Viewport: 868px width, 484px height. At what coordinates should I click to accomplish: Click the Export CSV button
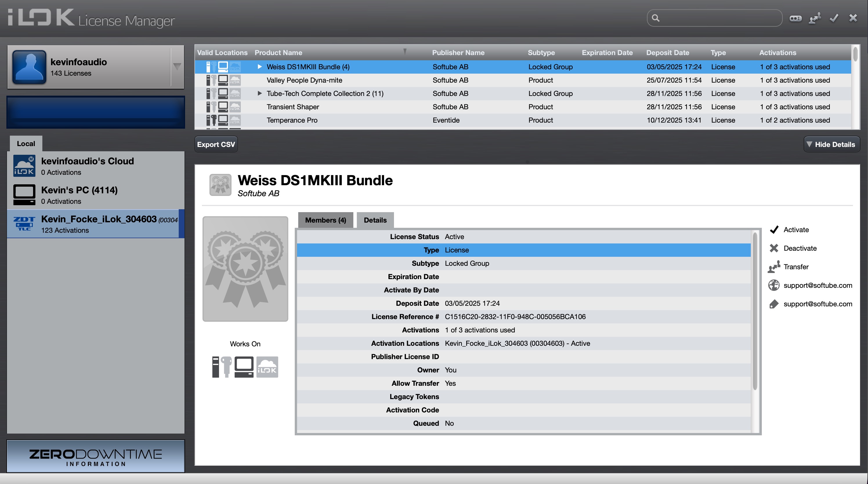[x=216, y=144]
